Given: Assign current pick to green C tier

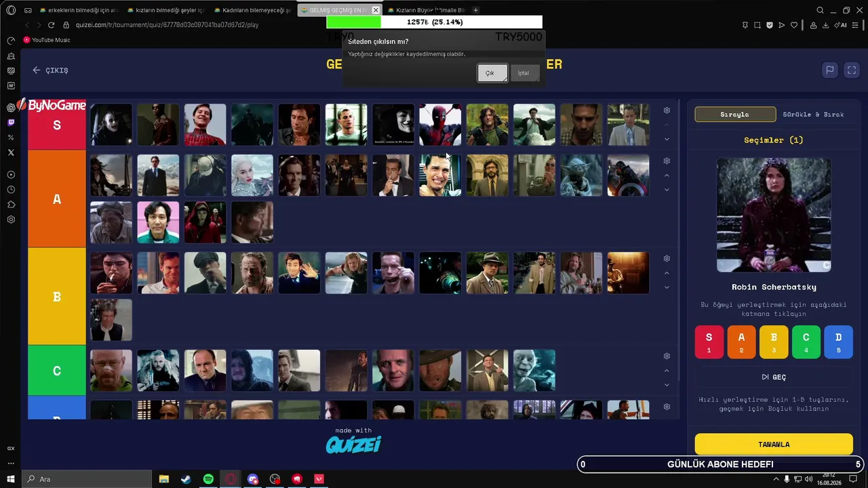Looking at the screenshot, I should point(806,342).
